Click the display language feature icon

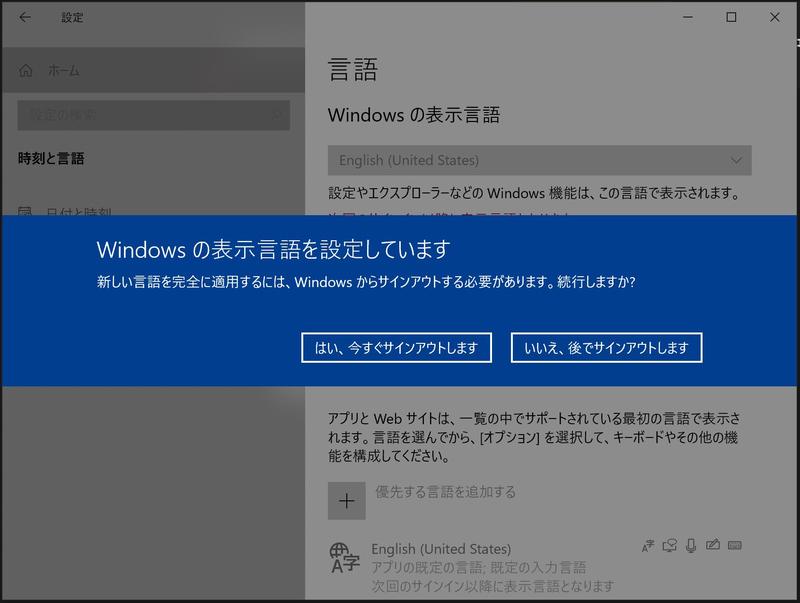pos(647,546)
